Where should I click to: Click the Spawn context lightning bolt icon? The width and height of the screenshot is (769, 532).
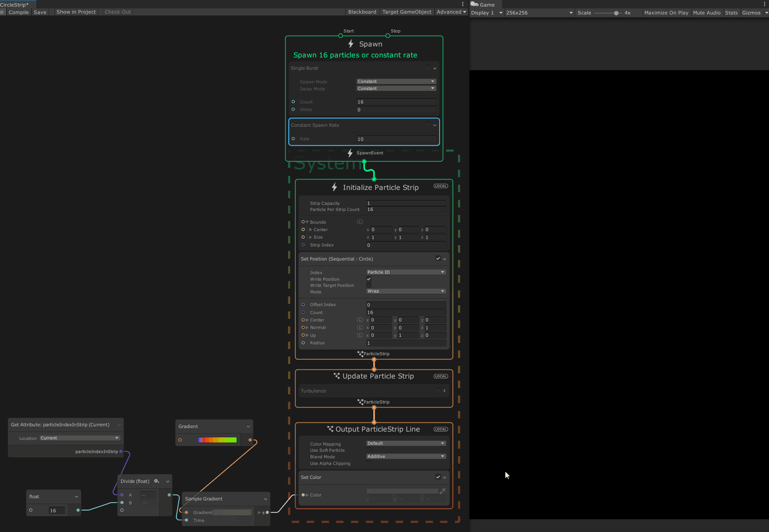click(x=351, y=44)
